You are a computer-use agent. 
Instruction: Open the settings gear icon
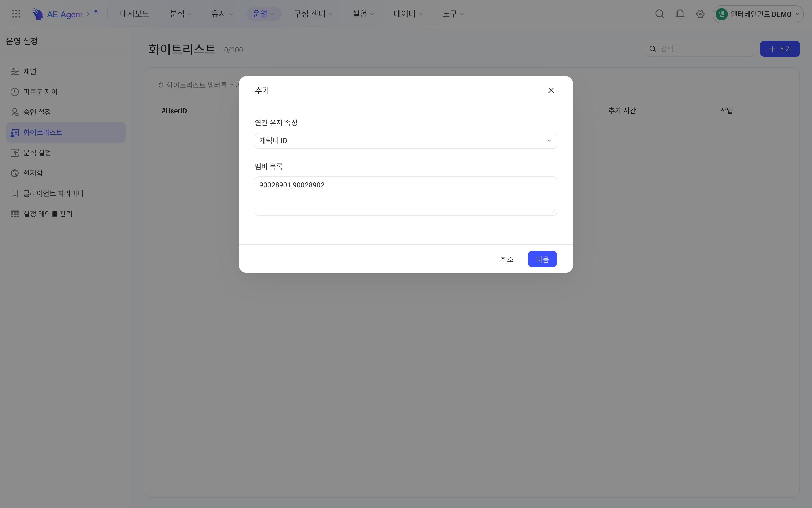[700, 14]
